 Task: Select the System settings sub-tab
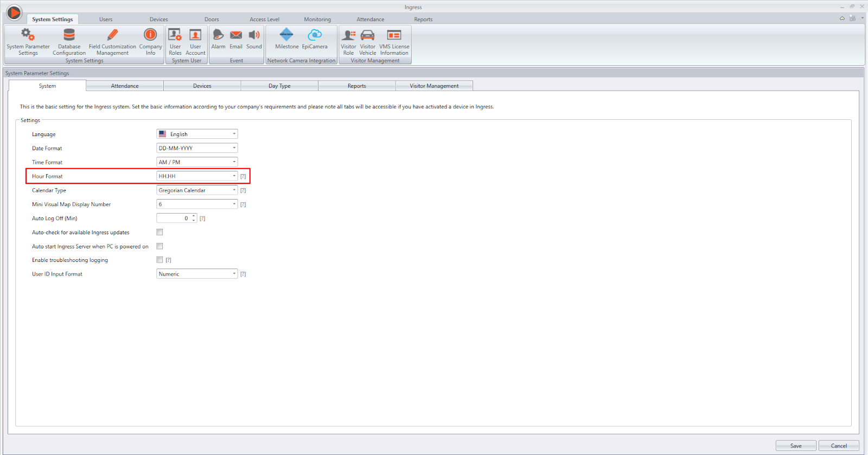click(x=47, y=86)
